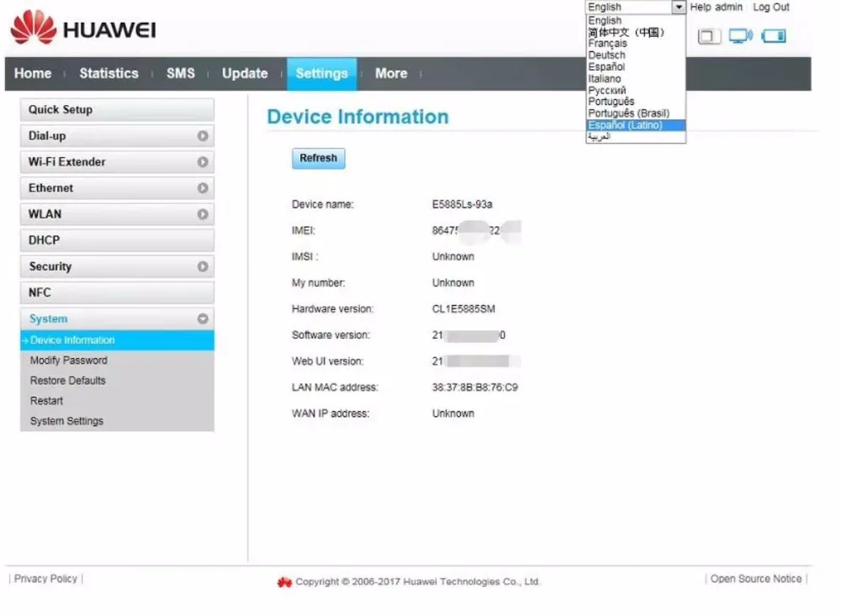Viewport: 841px width, 616px height.
Task: Click the SIM card status icon
Action: click(709, 36)
